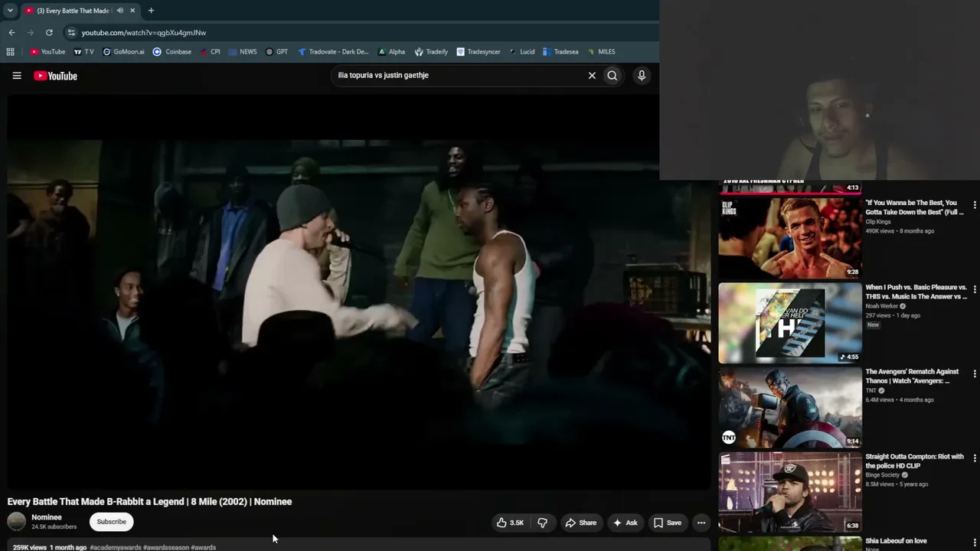Clear the search box with the X icon
This screenshot has width=980, height=551.
coord(592,76)
